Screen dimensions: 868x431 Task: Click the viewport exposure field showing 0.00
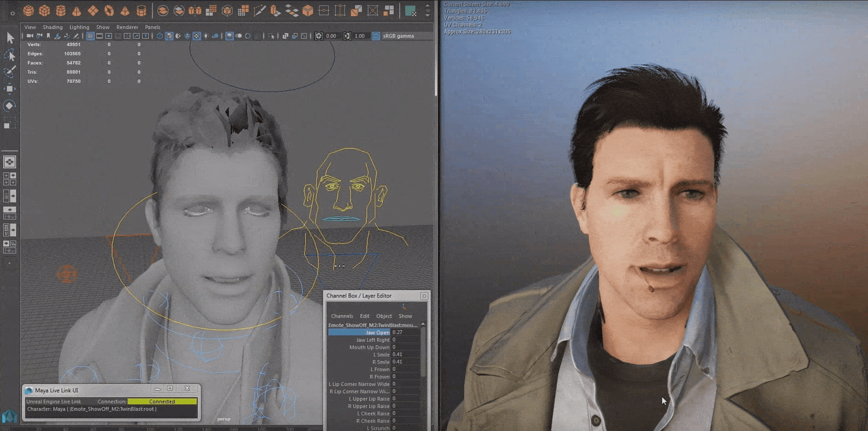click(x=332, y=36)
